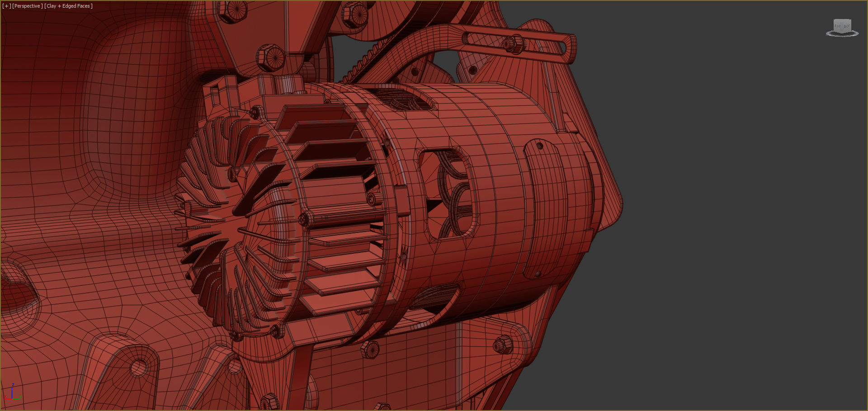This screenshot has height=411, width=868.
Task: Open the [+] general viewport menu
Action: pyautogui.click(x=6, y=6)
